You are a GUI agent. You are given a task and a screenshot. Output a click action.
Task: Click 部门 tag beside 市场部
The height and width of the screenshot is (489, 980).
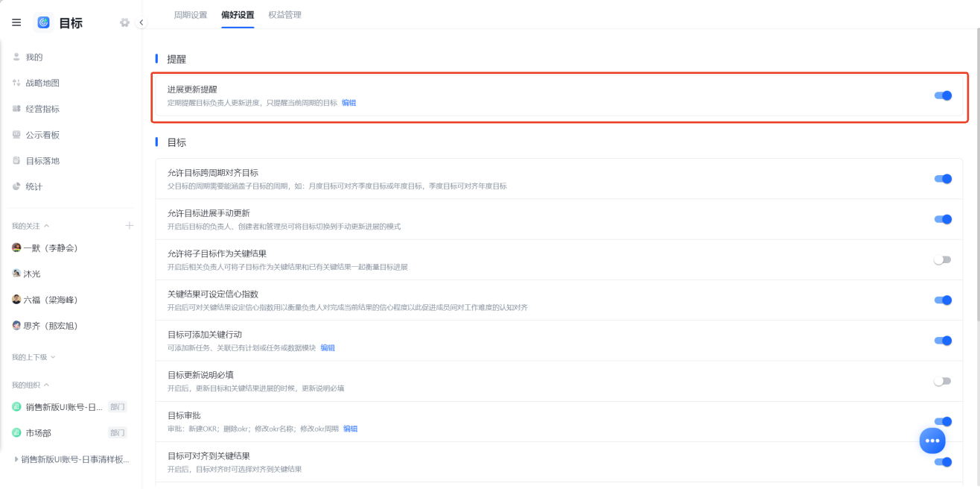click(x=118, y=433)
